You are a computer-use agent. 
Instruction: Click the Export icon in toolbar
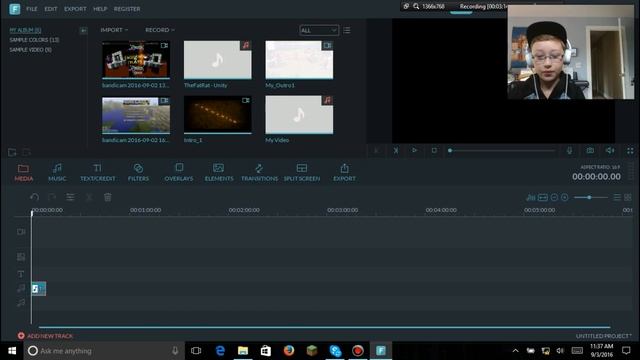[344, 173]
